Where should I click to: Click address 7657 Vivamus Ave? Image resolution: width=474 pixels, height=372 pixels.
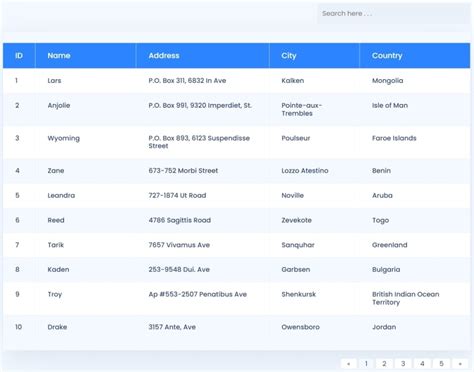[179, 245]
